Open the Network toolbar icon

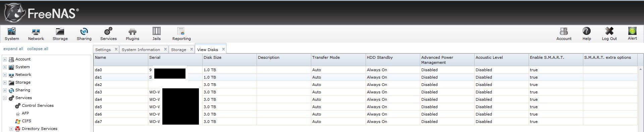click(x=36, y=32)
